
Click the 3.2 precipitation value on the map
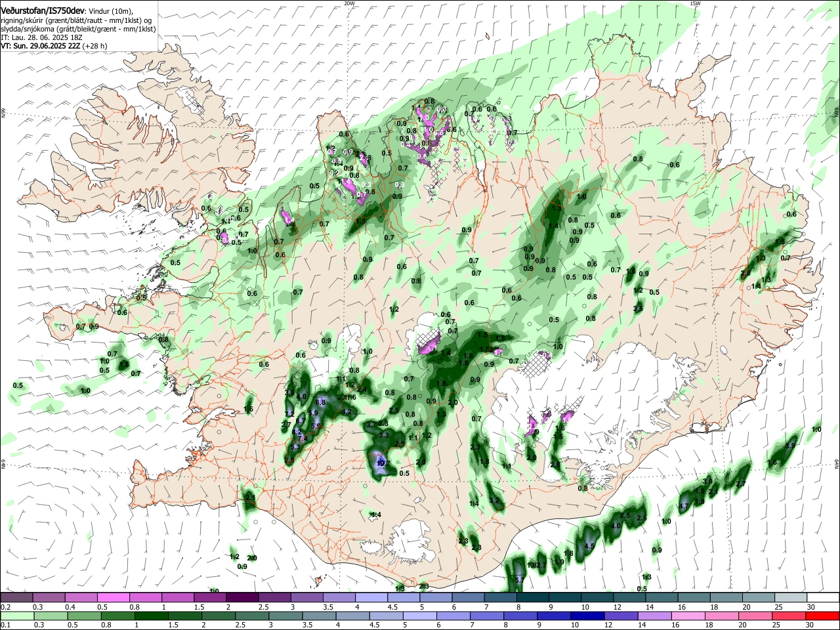click(494, 500)
